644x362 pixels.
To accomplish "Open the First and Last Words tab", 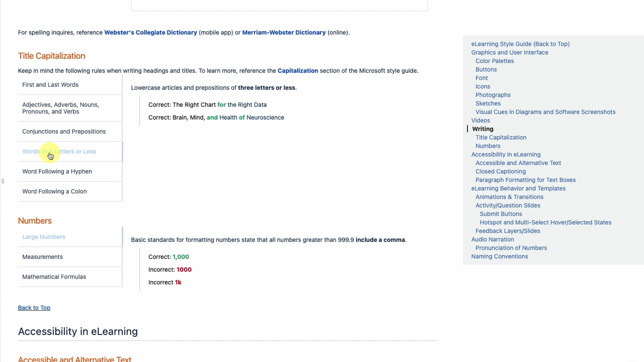I will [50, 85].
